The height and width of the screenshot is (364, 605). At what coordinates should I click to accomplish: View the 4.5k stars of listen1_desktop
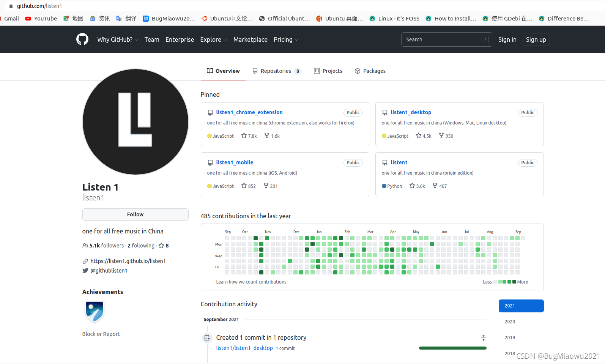pyautogui.click(x=424, y=136)
